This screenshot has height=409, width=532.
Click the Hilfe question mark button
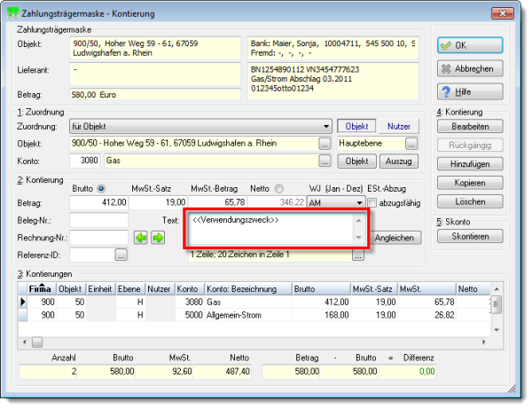point(470,91)
